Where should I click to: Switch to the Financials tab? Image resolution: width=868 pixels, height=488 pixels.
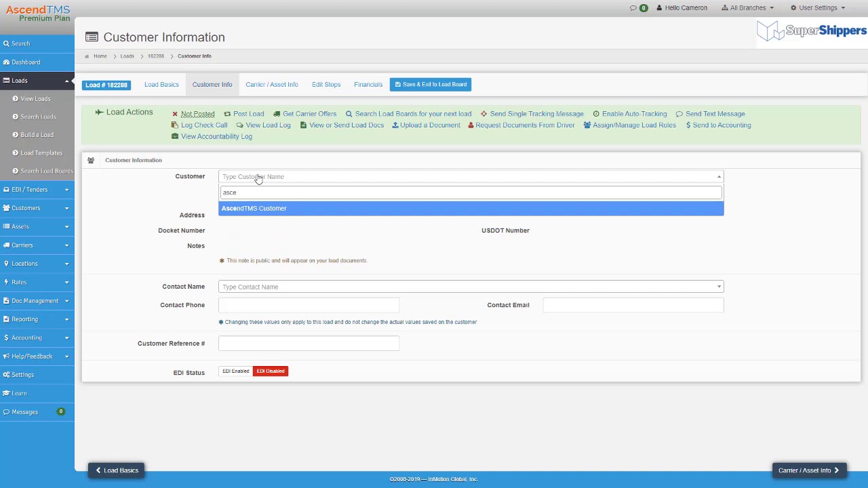pos(368,85)
